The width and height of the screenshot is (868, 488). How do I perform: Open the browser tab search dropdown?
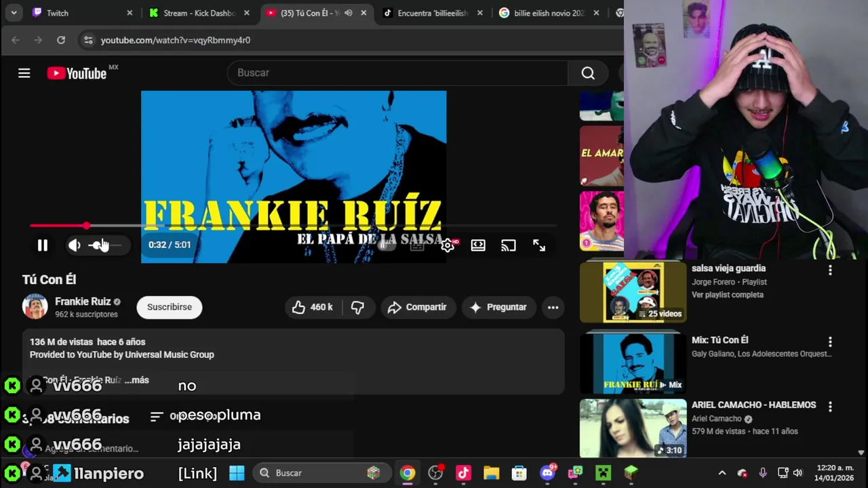point(14,13)
